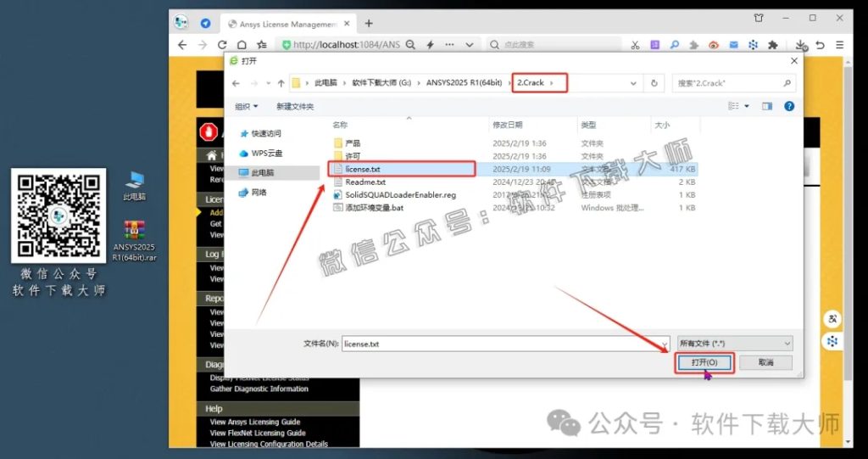Click ANSYS2025 R1(64bit) in the breadcrumb
The height and width of the screenshot is (459, 868).
click(x=464, y=82)
